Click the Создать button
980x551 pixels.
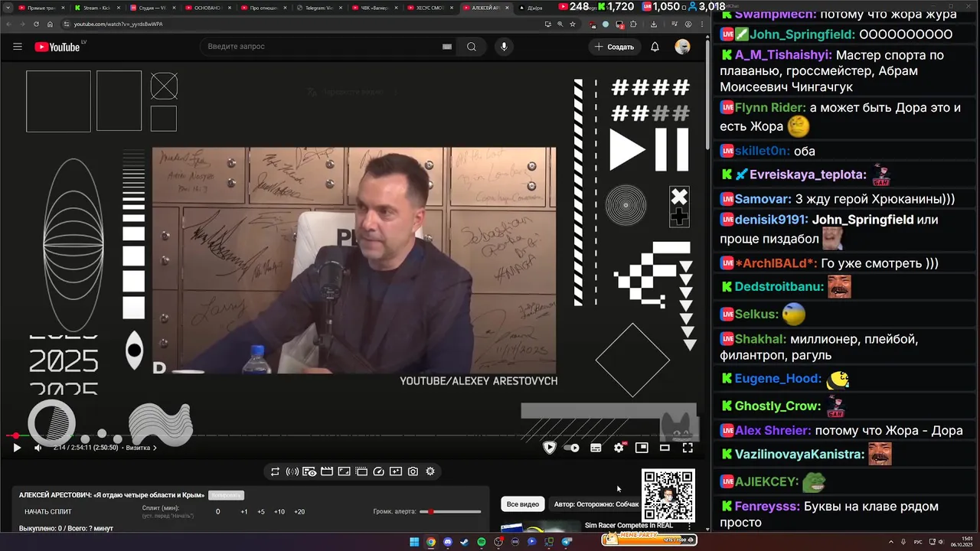pos(614,47)
